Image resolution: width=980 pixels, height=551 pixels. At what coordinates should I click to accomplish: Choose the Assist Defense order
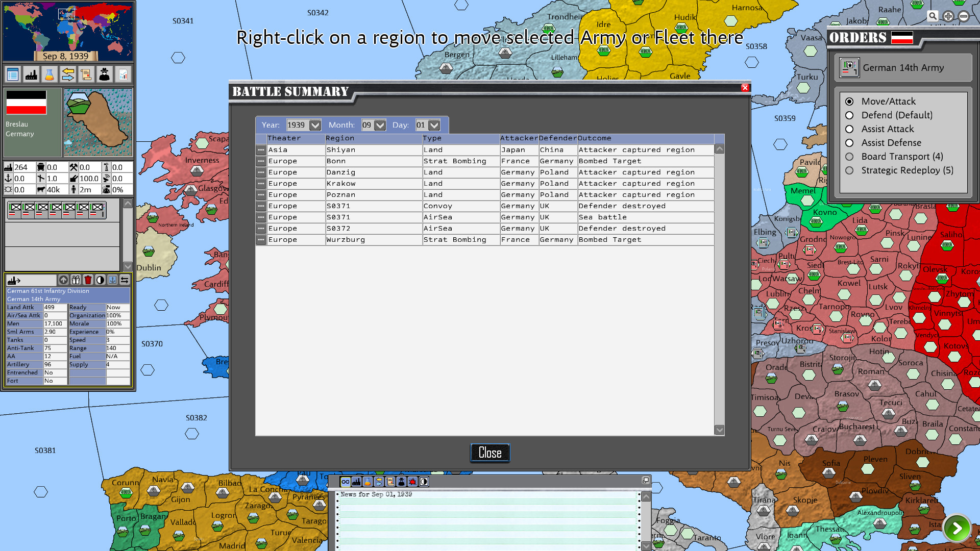(849, 143)
